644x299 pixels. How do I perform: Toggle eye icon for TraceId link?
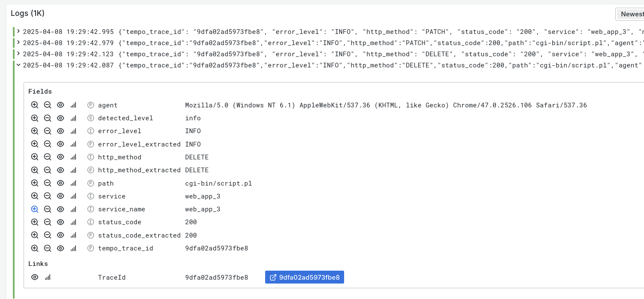[x=35, y=277]
